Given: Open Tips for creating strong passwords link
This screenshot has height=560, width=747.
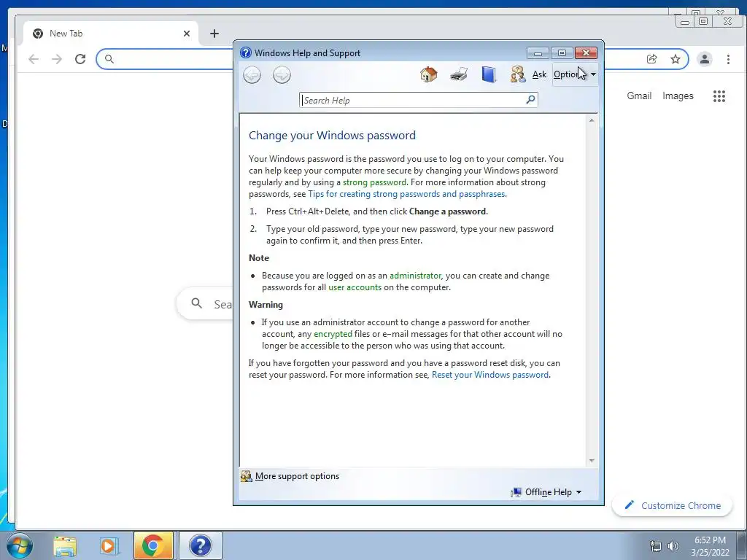Looking at the screenshot, I should [x=406, y=194].
